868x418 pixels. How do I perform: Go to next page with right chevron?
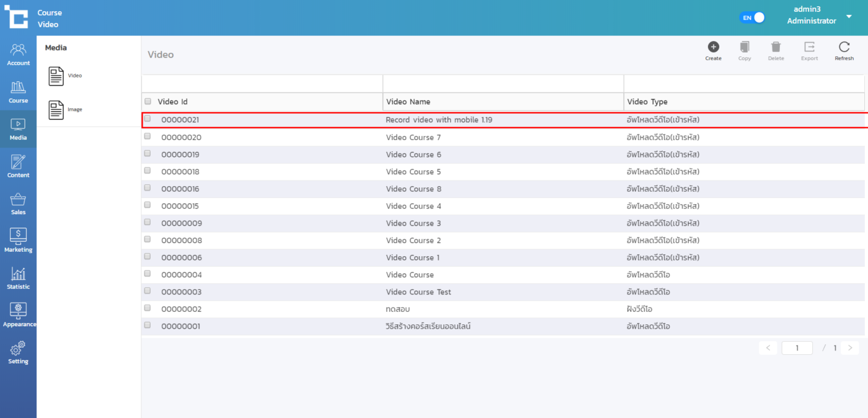pyautogui.click(x=850, y=348)
